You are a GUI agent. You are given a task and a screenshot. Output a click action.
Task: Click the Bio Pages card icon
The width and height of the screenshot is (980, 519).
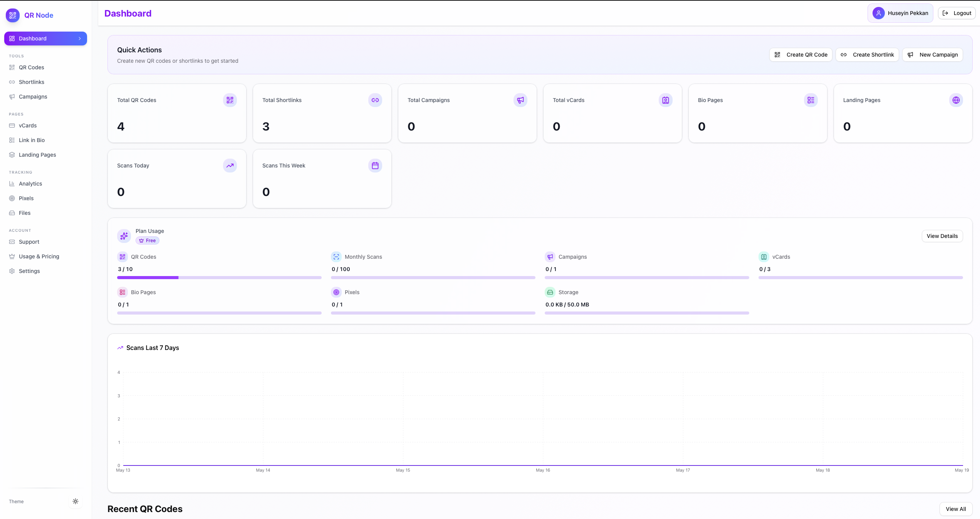tap(811, 100)
